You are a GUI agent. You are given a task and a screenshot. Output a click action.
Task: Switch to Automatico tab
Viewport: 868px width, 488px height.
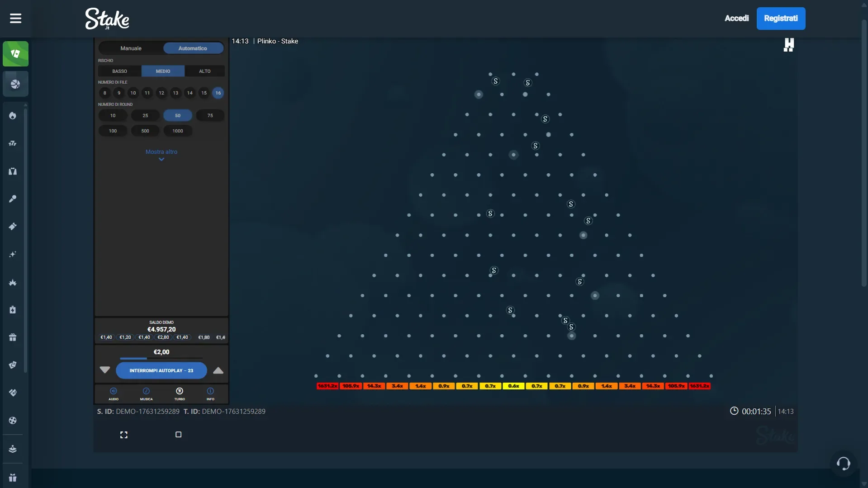point(193,48)
